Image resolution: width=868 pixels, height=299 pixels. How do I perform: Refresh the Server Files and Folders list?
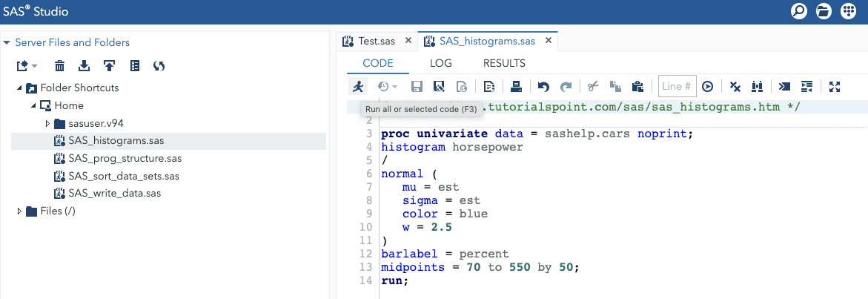pos(159,66)
